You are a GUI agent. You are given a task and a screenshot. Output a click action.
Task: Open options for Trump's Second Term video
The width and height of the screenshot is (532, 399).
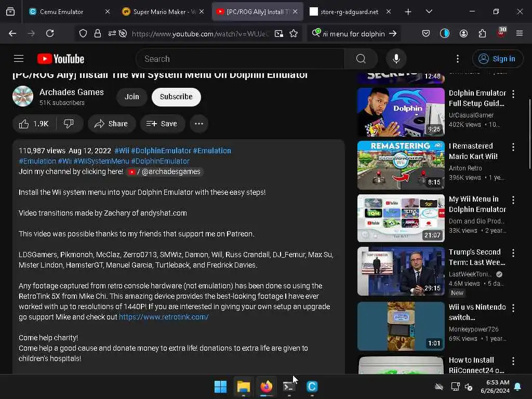[x=513, y=253]
